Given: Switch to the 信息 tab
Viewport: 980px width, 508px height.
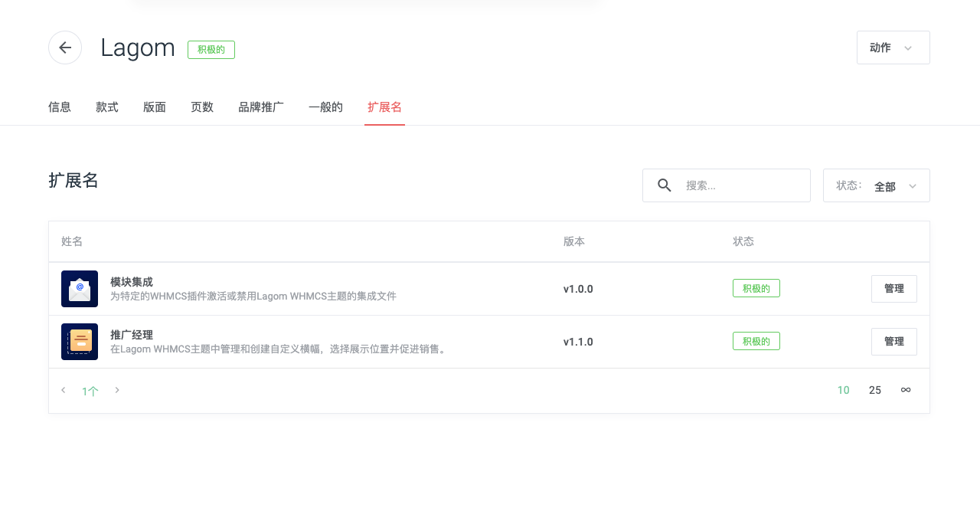Looking at the screenshot, I should click(60, 107).
